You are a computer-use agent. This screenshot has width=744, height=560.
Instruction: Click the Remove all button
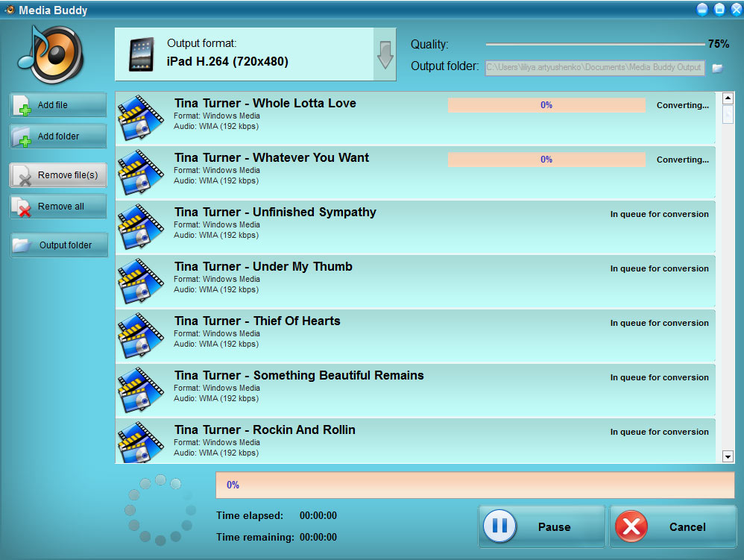58,207
